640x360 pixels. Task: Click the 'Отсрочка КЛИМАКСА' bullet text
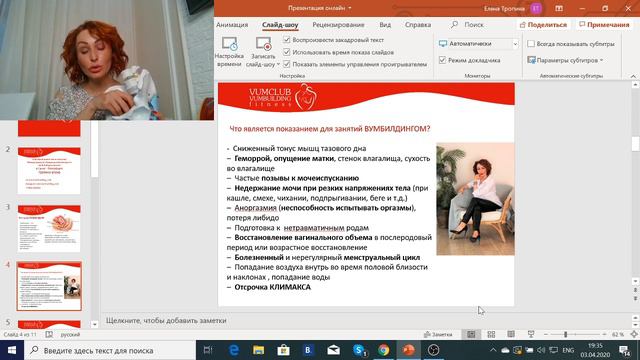click(272, 287)
